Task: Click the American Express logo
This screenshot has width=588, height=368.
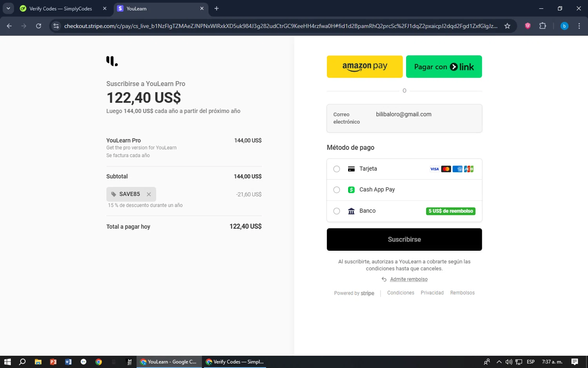Action: (x=457, y=169)
